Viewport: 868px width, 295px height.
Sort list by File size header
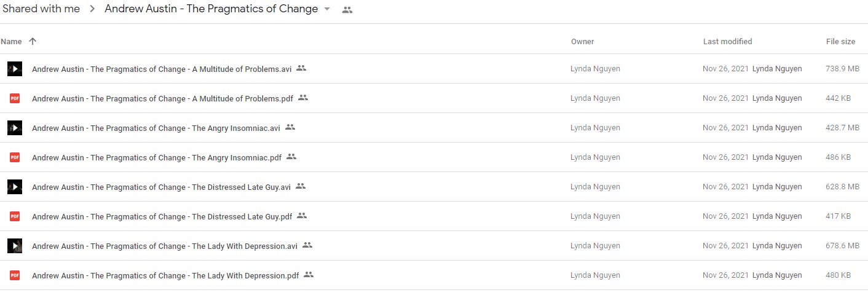[840, 42]
